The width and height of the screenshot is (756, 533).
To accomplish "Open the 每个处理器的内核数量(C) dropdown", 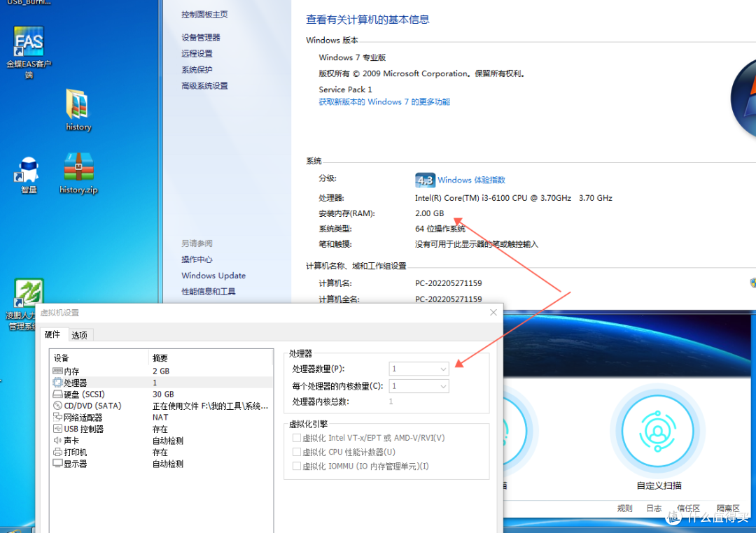I will [419, 386].
